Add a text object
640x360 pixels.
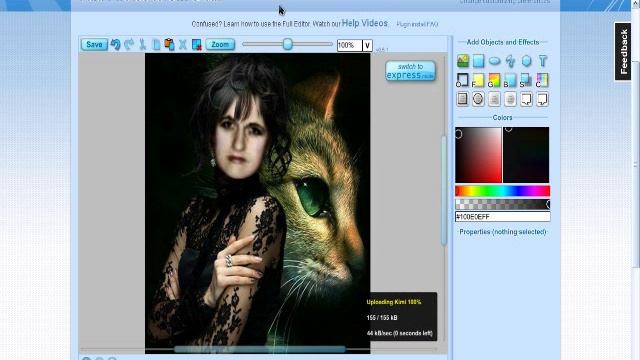click(542, 61)
